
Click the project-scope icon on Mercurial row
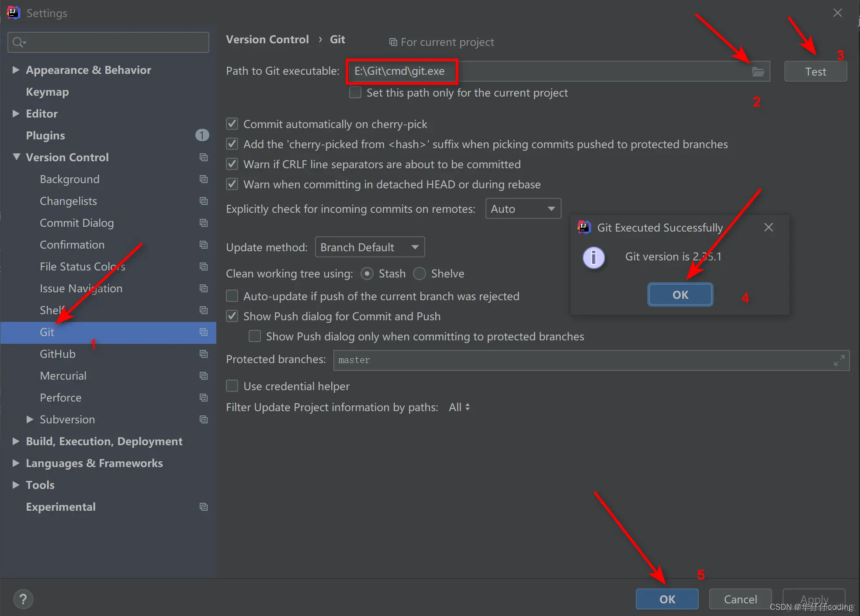[204, 376]
